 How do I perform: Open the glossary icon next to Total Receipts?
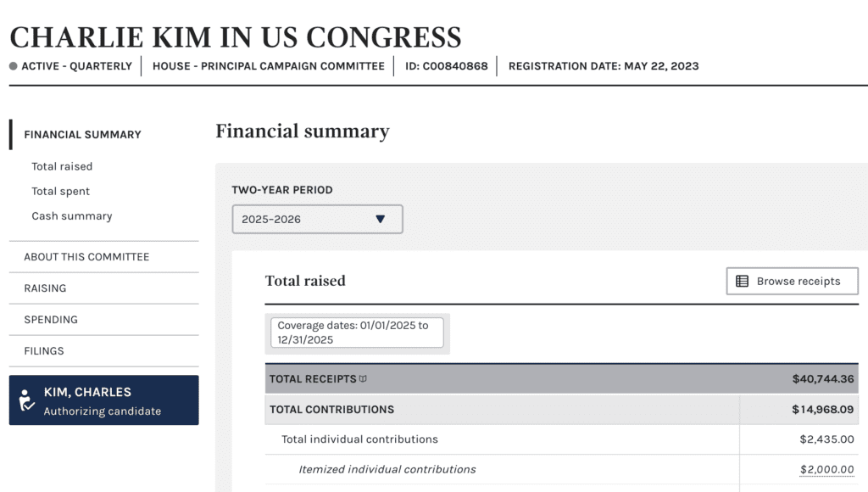pyautogui.click(x=364, y=379)
